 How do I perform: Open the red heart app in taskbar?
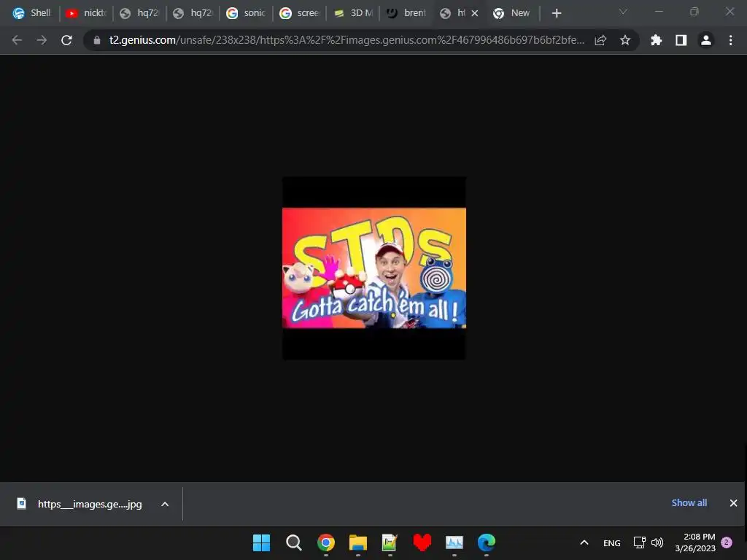click(422, 542)
